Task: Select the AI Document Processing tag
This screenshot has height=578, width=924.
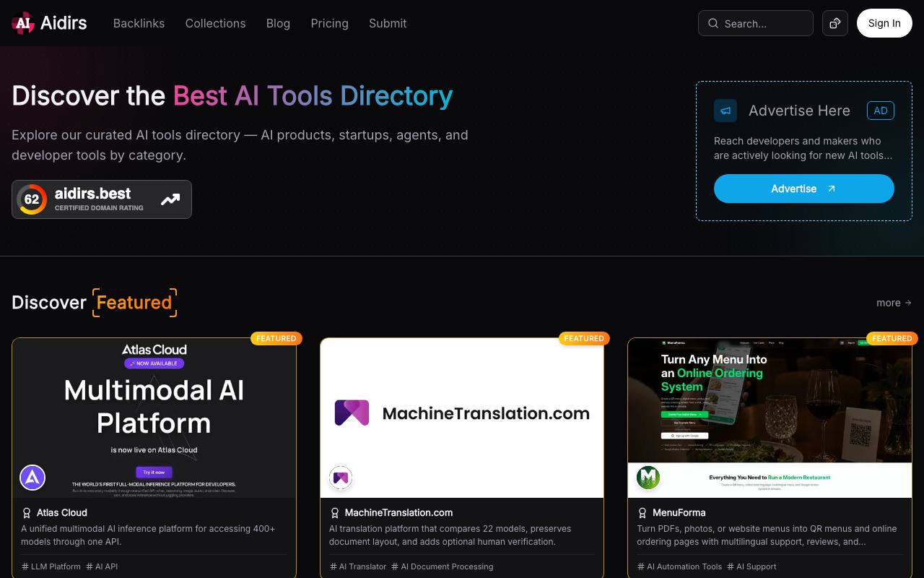Action: (443, 566)
